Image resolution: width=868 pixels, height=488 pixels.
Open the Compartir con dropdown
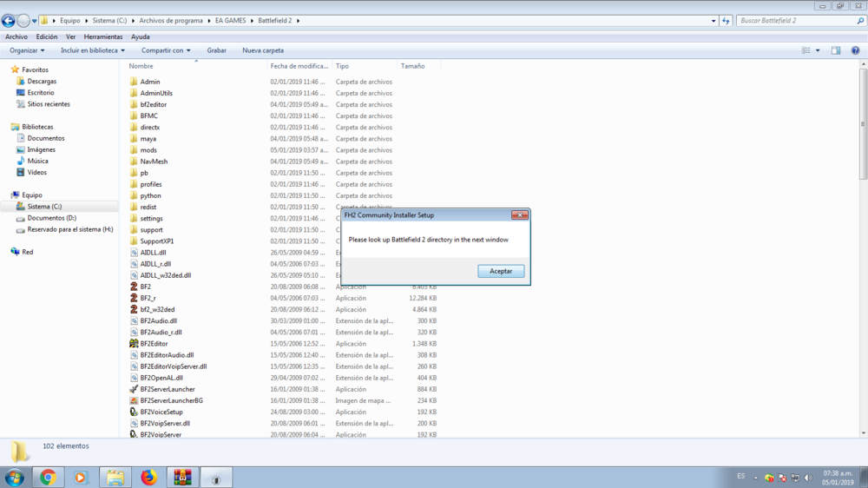166,50
